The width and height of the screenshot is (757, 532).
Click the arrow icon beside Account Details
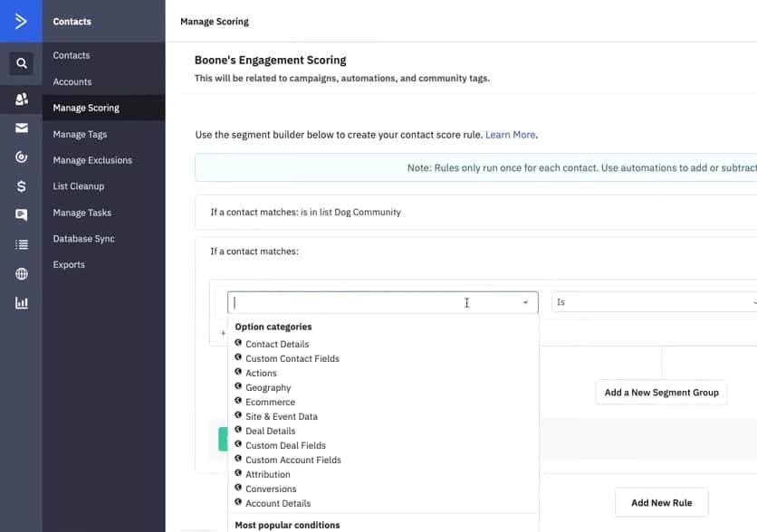coord(238,501)
